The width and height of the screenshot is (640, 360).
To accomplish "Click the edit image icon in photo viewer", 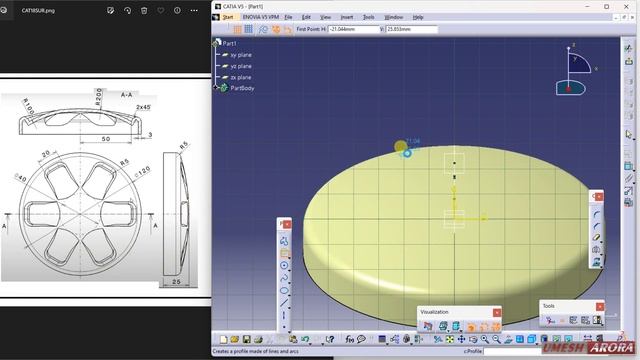I will coord(111,11).
